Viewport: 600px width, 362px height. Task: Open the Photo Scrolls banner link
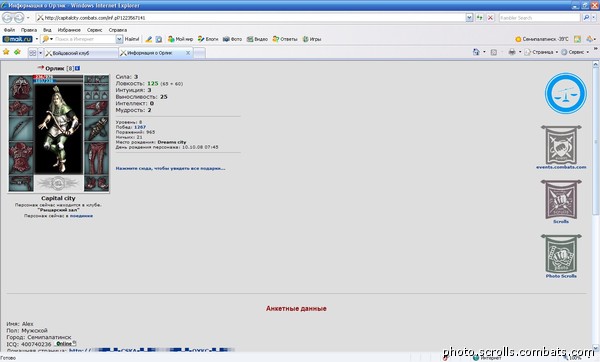coord(561,256)
